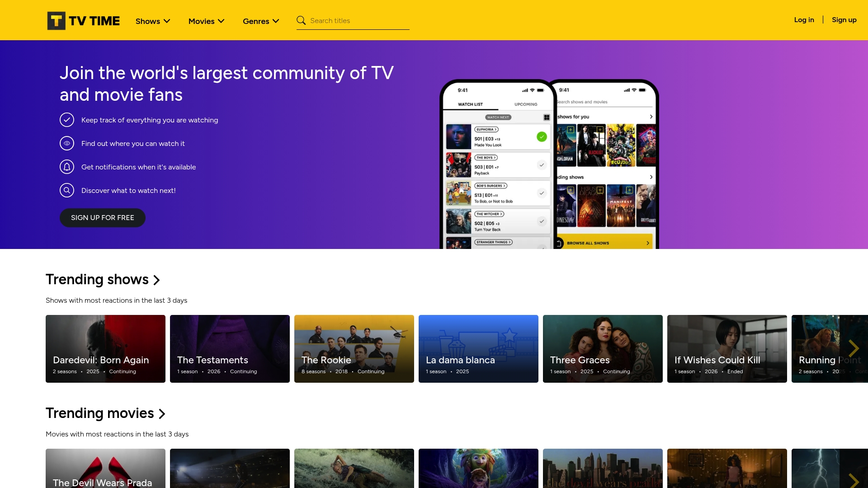Image resolution: width=868 pixels, height=488 pixels.
Task: Click the TV Time logo
Action: click(83, 21)
